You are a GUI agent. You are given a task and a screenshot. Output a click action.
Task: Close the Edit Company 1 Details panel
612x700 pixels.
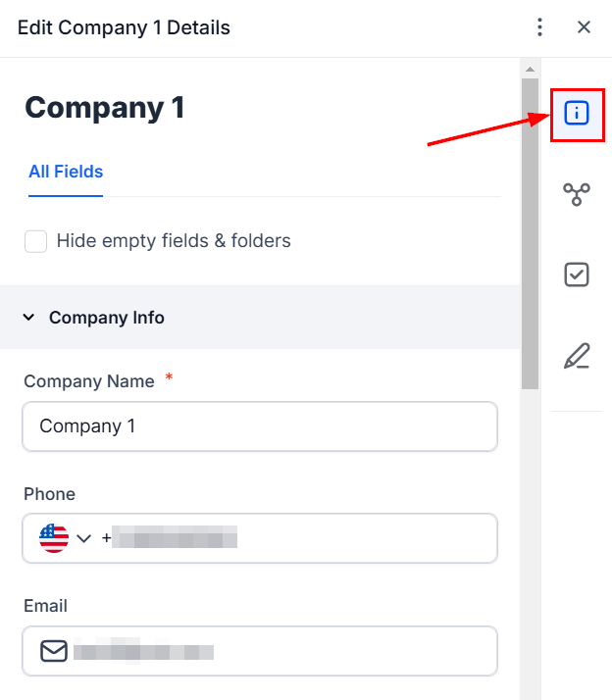584,27
